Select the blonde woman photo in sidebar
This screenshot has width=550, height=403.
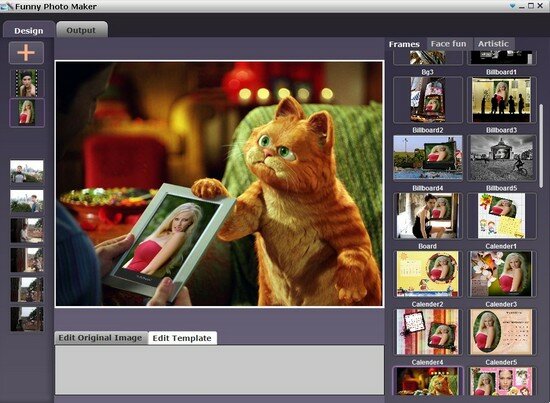pos(27,113)
